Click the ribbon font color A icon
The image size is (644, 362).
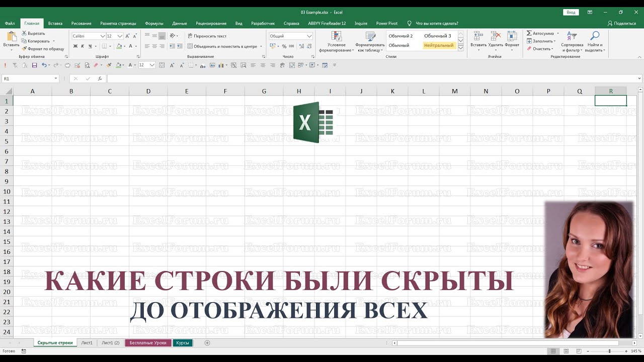click(131, 46)
